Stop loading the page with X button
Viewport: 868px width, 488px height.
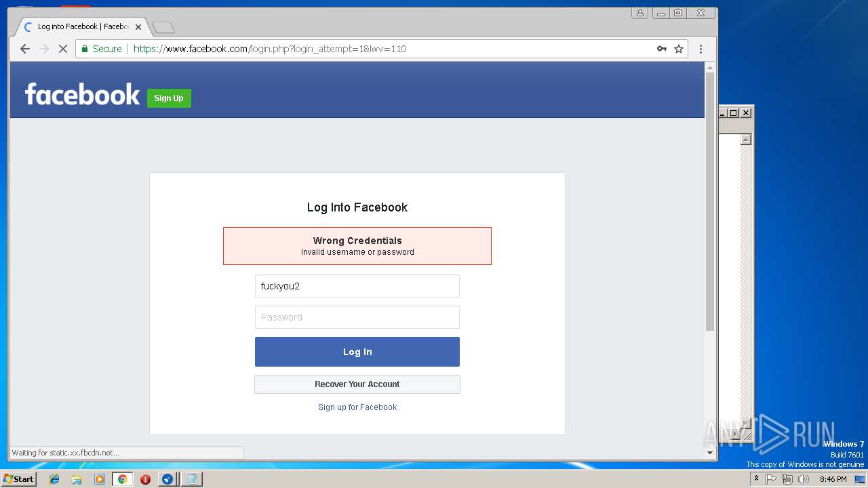[x=63, y=49]
